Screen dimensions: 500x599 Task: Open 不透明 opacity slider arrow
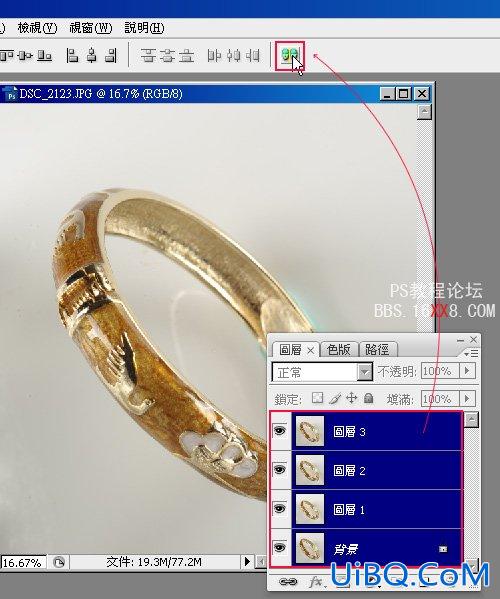[x=467, y=371]
